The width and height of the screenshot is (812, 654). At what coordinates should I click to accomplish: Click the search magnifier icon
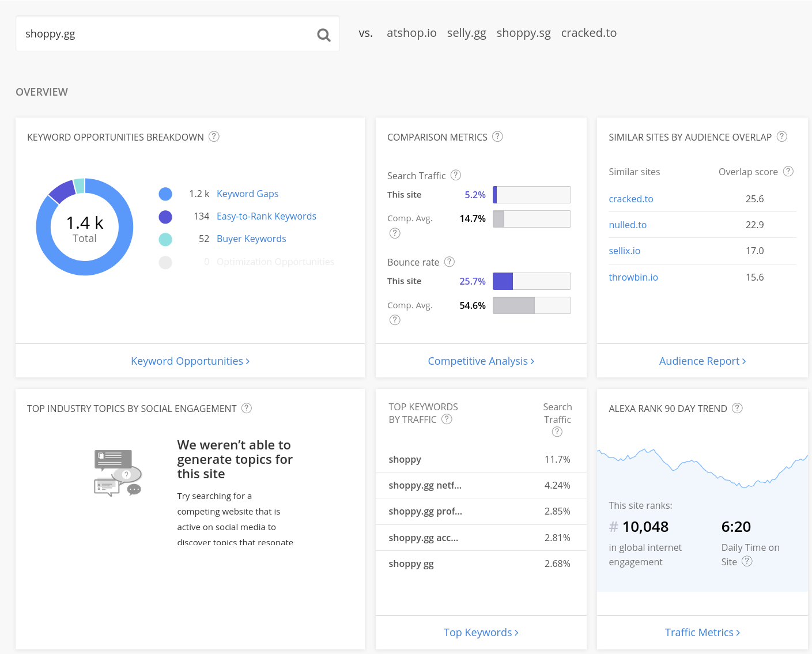(324, 35)
